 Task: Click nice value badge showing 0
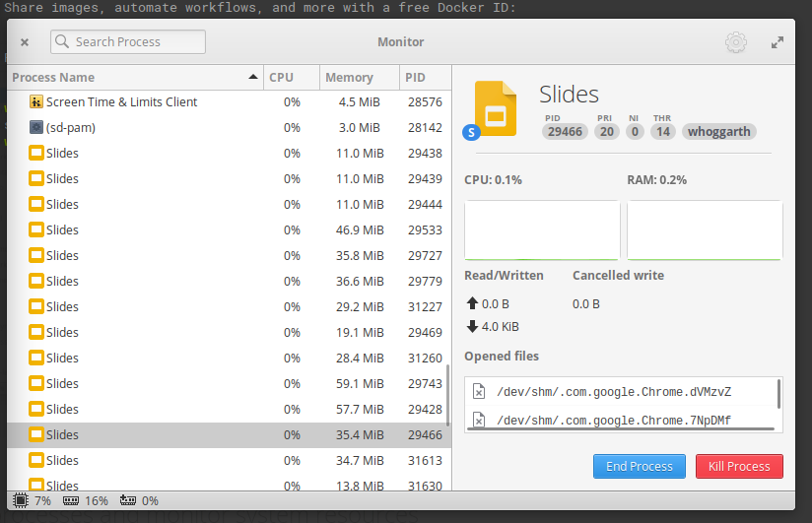pyautogui.click(x=635, y=132)
